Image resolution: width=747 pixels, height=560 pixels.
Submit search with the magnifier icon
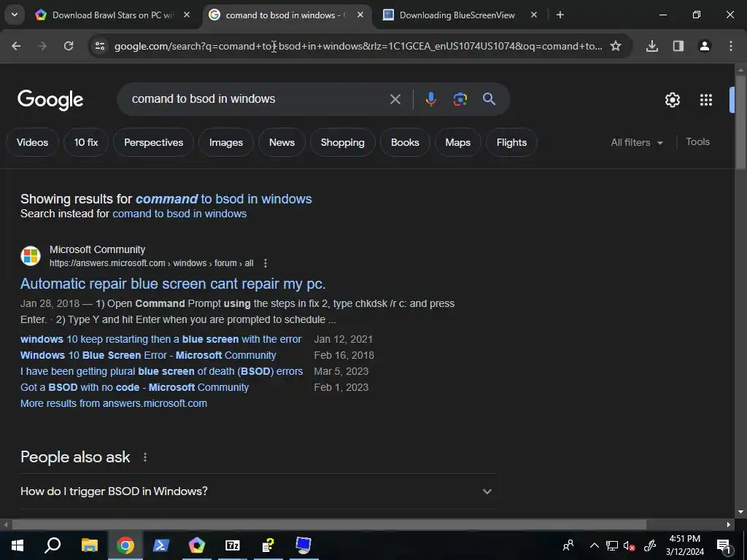click(x=489, y=99)
